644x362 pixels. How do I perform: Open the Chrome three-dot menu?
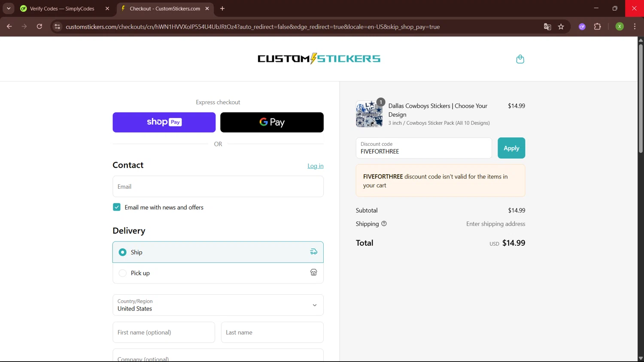click(x=635, y=27)
